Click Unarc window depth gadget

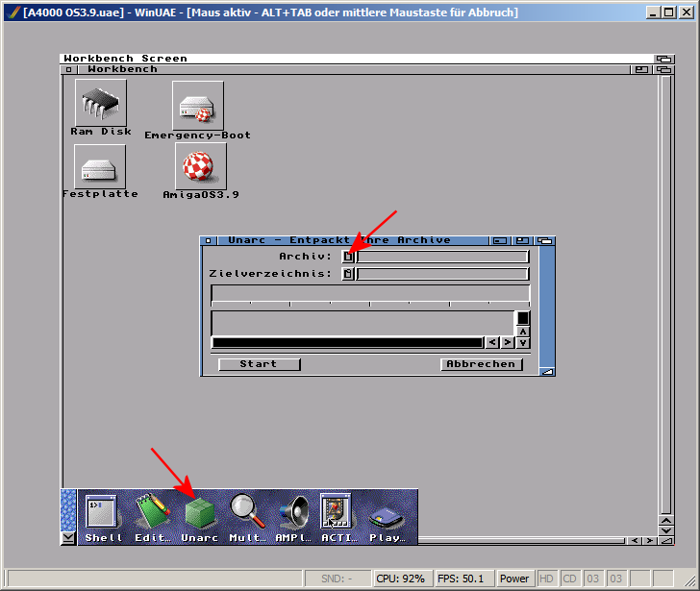[544, 241]
